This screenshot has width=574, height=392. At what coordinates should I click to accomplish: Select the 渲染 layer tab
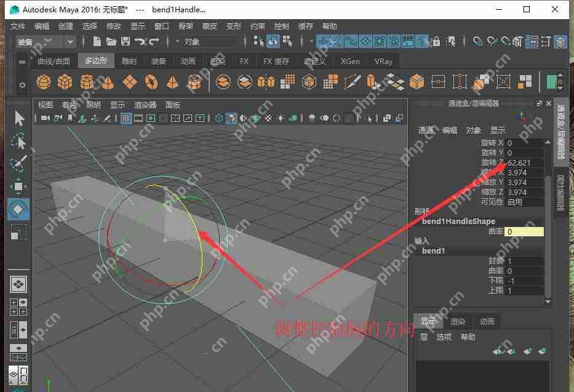457,321
